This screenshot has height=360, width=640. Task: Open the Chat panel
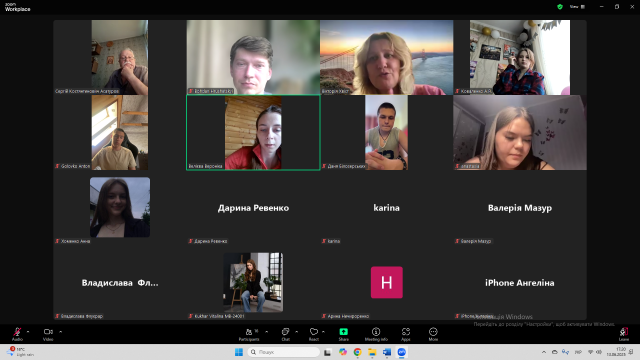(285, 333)
